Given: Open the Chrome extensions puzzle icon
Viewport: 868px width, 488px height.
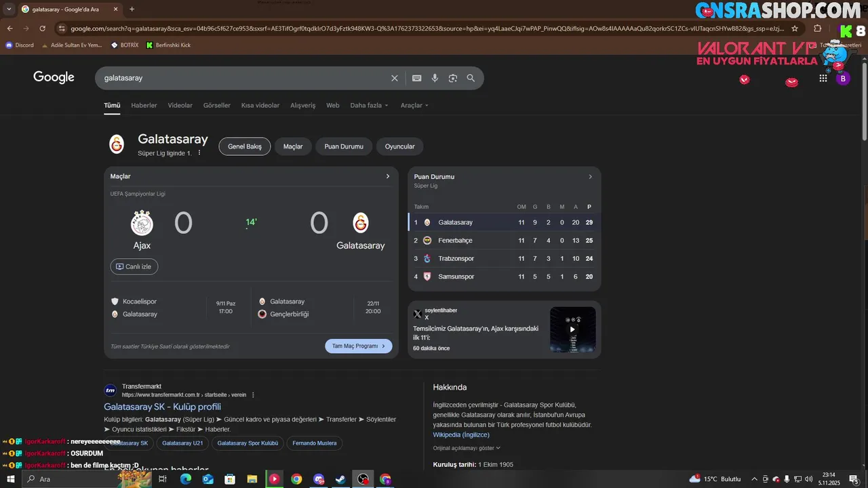Looking at the screenshot, I should 817,28.
